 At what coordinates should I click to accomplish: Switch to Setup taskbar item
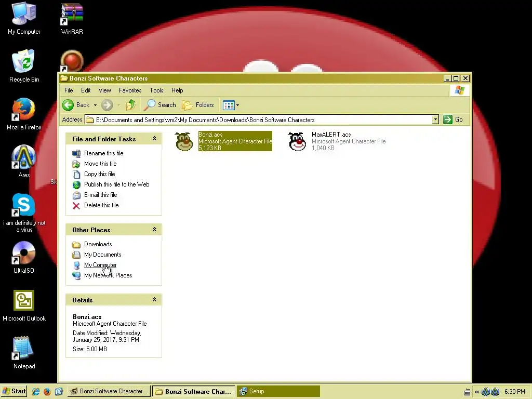pos(278,391)
